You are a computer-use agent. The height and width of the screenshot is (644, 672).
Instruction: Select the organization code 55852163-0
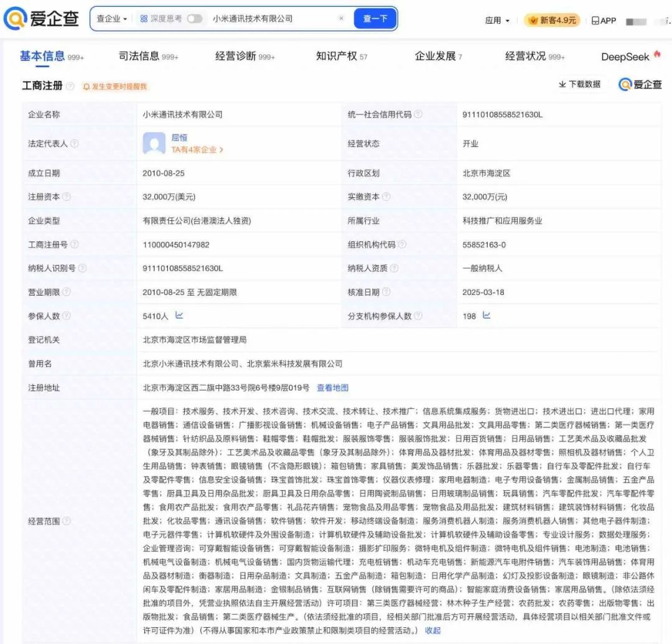point(484,245)
